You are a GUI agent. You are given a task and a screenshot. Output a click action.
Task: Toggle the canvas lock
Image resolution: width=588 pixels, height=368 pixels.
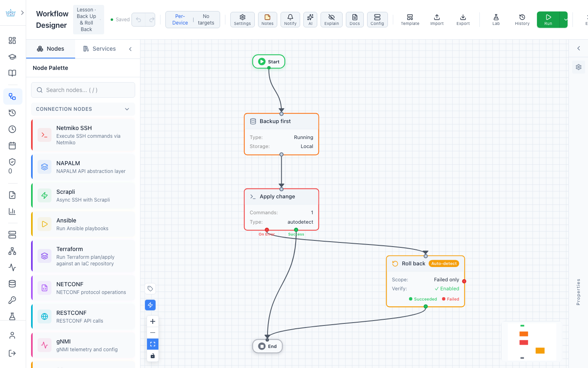[x=153, y=356]
